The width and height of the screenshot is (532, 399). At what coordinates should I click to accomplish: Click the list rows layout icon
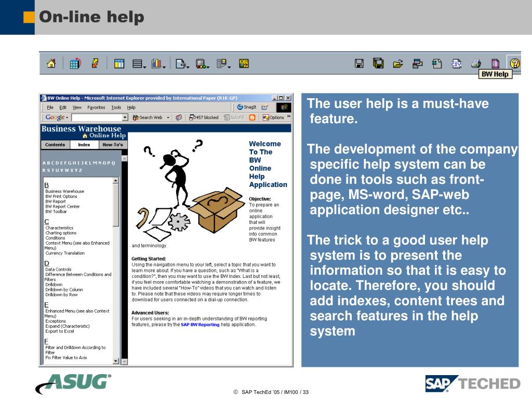pos(137,63)
